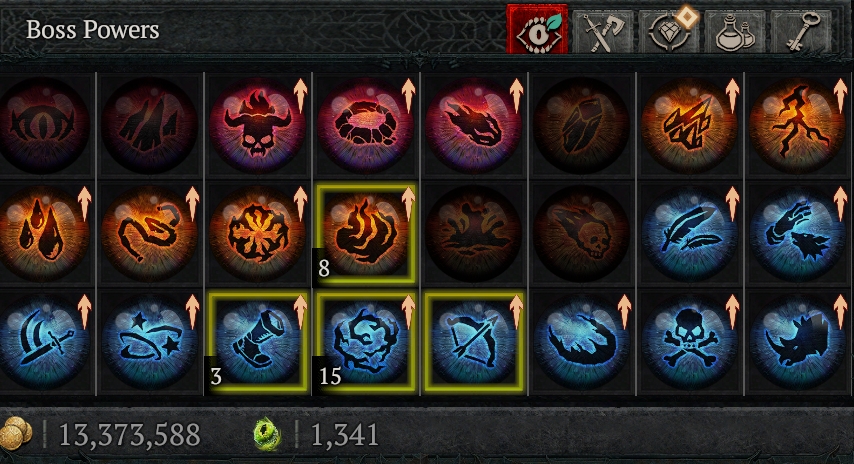
Task: Select the blue skull and crossbones power
Action: (690, 341)
